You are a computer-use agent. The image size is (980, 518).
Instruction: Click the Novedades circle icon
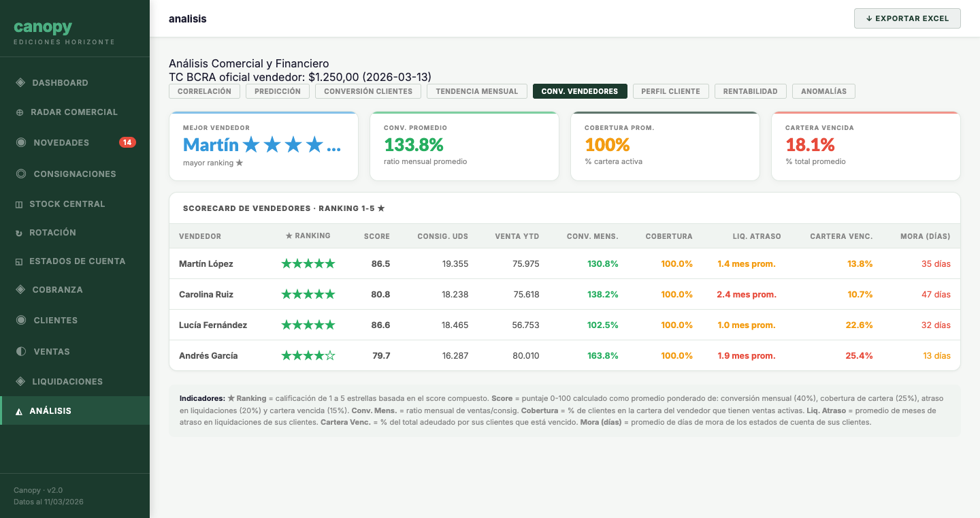tap(21, 143)
